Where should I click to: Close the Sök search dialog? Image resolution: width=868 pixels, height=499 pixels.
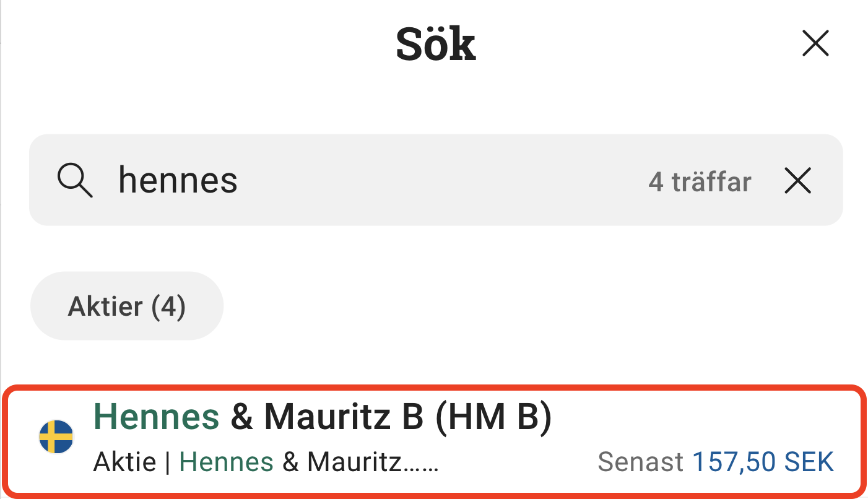(815, 44)
